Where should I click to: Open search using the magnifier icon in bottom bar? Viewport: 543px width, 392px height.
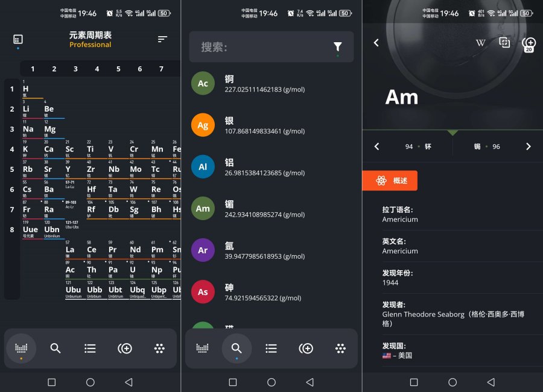pos(56,348)
